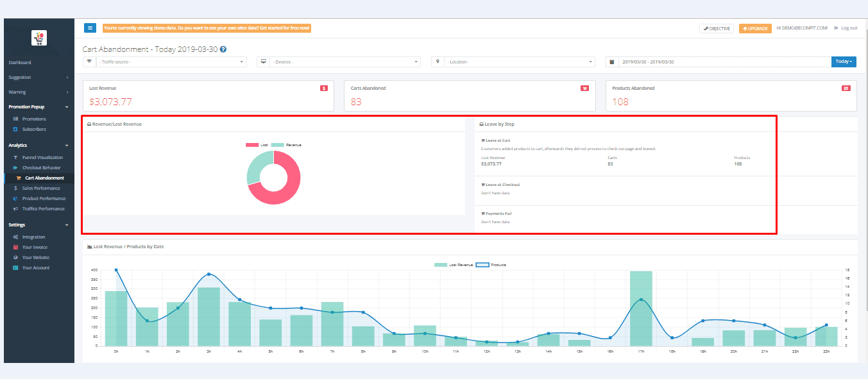Click the calendar icon beside date range
Viewport: 868px width, 379px height.
(x=612, y=62)
